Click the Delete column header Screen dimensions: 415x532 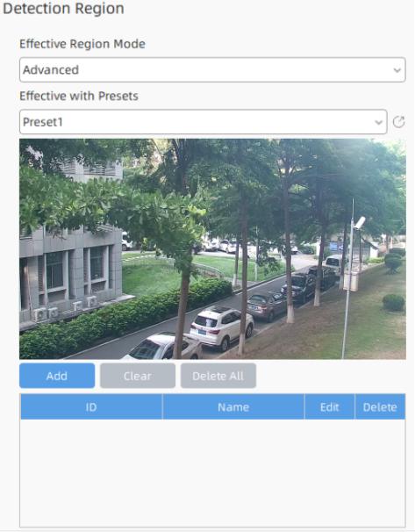pos(380,406)
